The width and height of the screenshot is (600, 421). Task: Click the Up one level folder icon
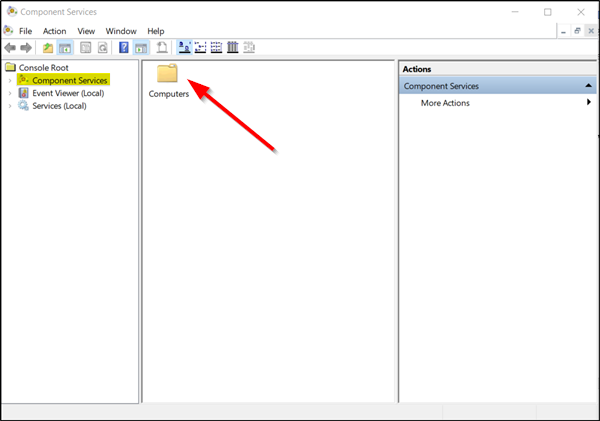click(48, 48)
